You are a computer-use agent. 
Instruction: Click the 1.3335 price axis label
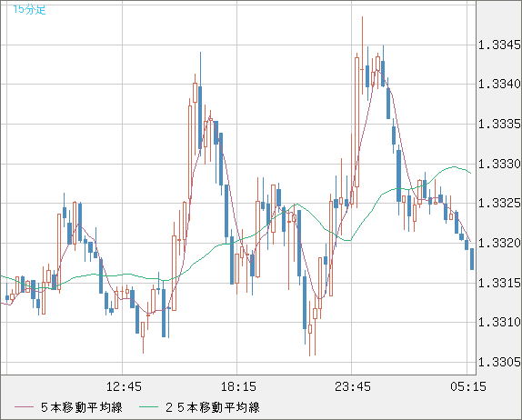[499, 124]
